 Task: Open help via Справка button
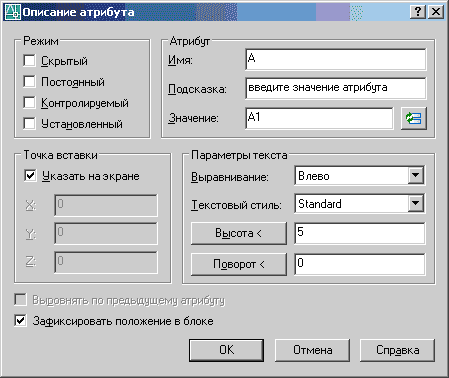[x=397, y=350]
